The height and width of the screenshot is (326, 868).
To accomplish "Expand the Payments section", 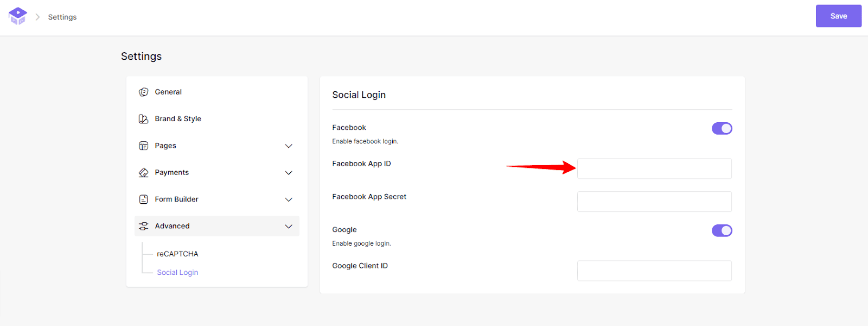I will [289, 172].
